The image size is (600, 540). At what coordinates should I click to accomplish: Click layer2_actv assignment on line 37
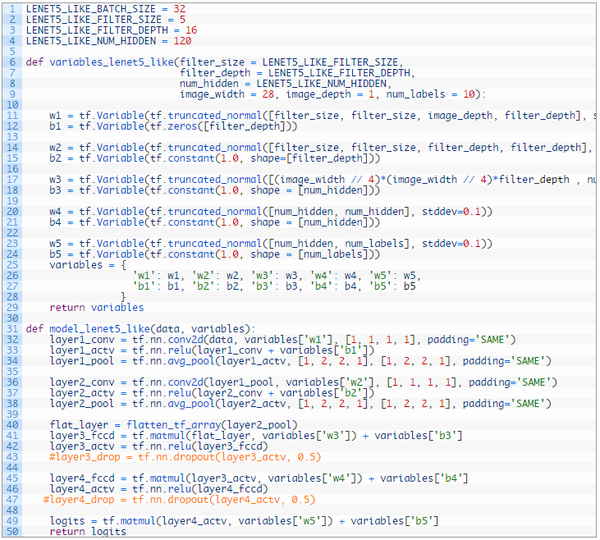pos(82,393)
